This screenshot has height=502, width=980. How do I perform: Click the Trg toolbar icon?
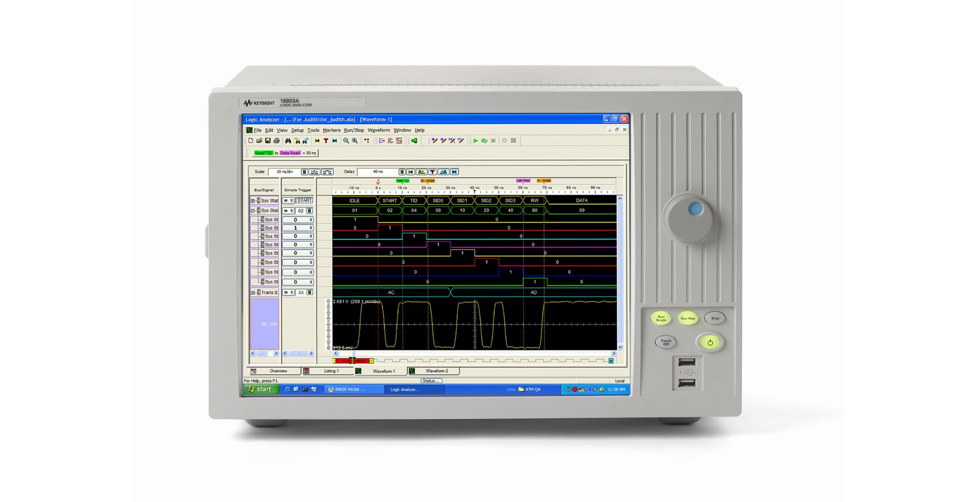[x=399, y=141]
